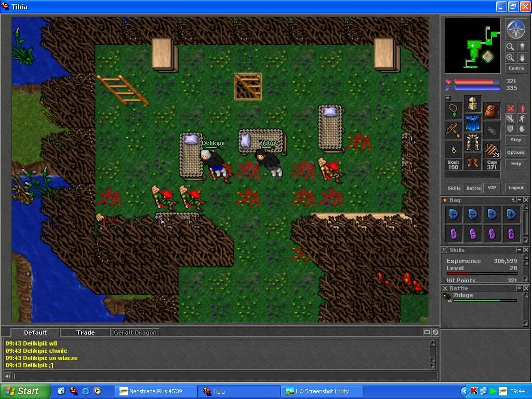Image resolution: width=532 pixels, height=399 pixels.
Task: Click the Bag panel scrollbar down arrow
Action: click(x=526, y=240)
